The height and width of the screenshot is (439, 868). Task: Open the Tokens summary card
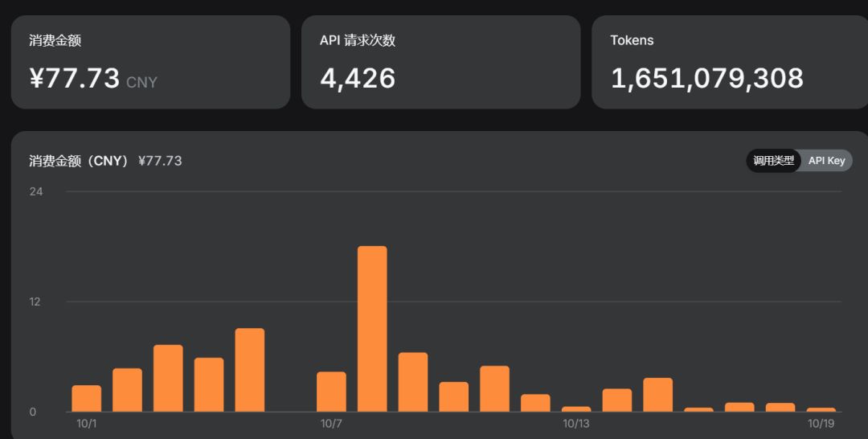[x=730, y=62]
